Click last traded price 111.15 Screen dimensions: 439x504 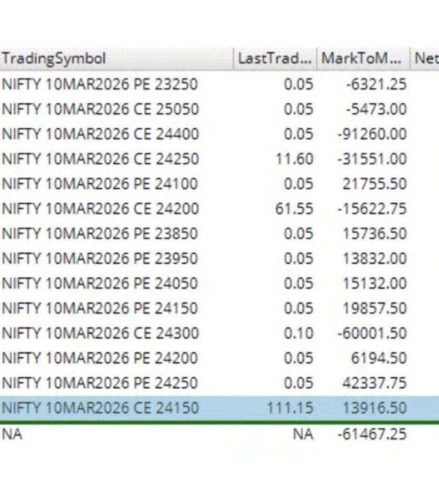click(290, 408)
